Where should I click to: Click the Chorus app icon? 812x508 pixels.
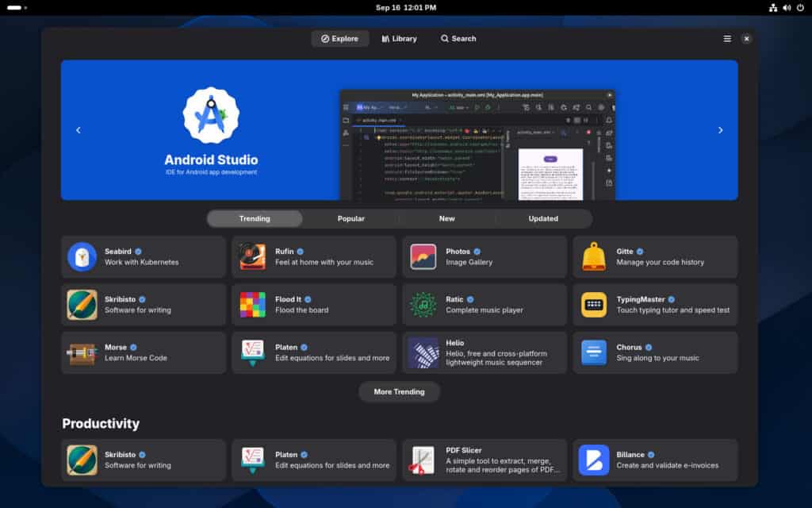click(x=594, y=353)
